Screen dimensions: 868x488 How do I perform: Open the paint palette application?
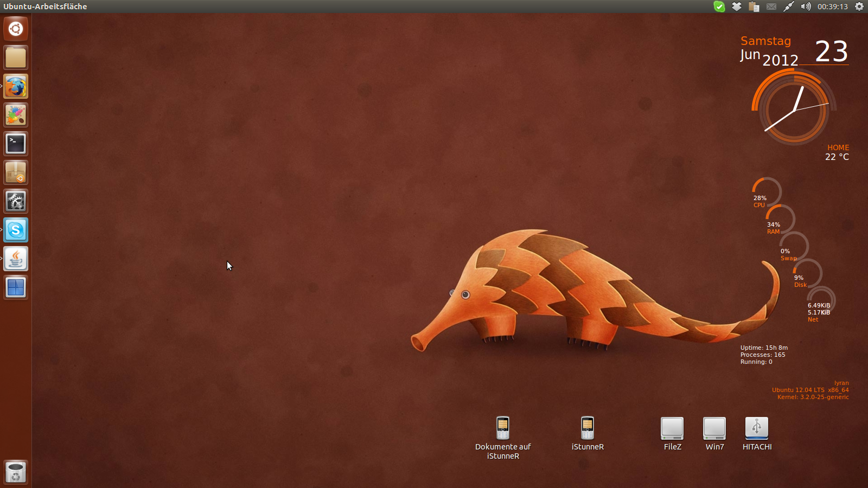16,115
